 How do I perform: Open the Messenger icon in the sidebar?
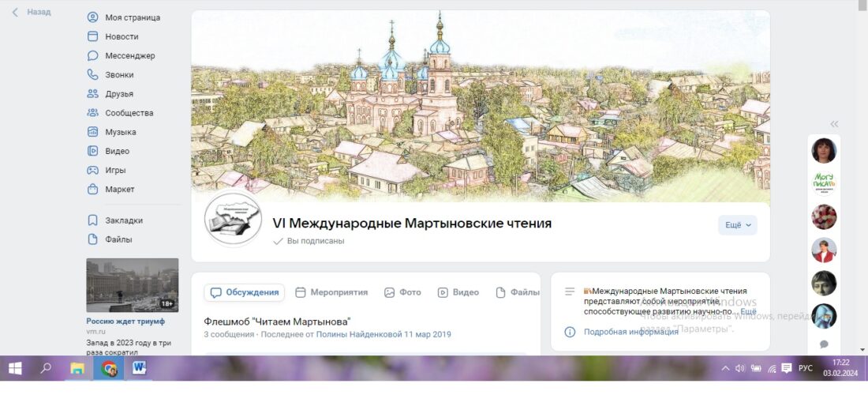coord(92,55)
